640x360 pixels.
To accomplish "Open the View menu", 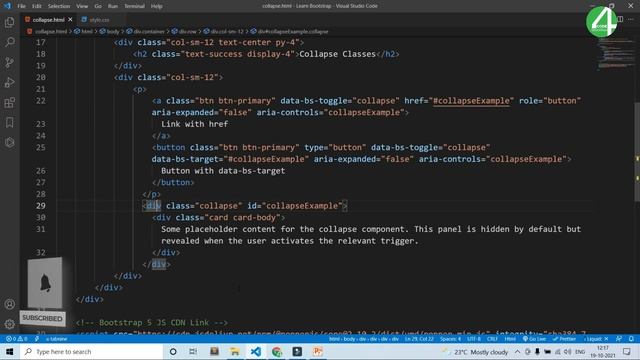I will coord(82,6).
